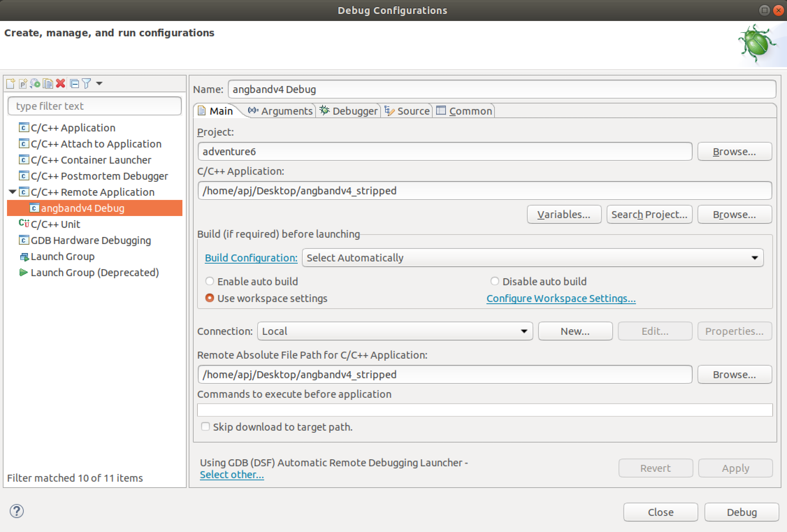The height and width of the screenshot is (532, 787).
Task: Click the funnel filter configurations icon
Action: tap(86, 84)
